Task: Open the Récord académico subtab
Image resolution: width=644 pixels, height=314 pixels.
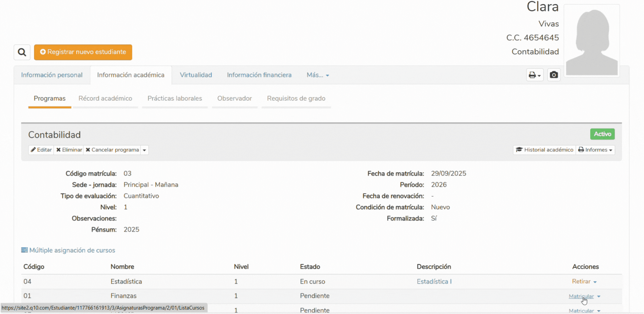Action: click(105, 99)
